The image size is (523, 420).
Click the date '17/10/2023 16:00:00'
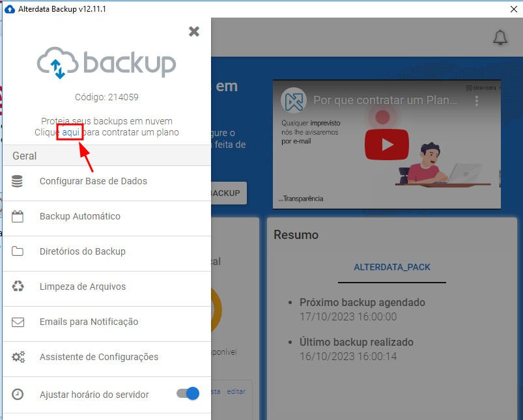tap(348, 316)
